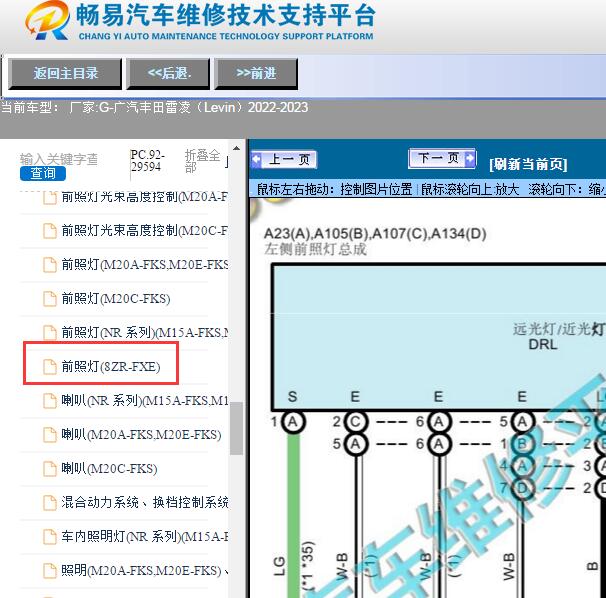Open 照明(M20A-FKS,M20E-FKS) tree item
The width and height of the screenshot is (606, 598).
pos(144,571)
